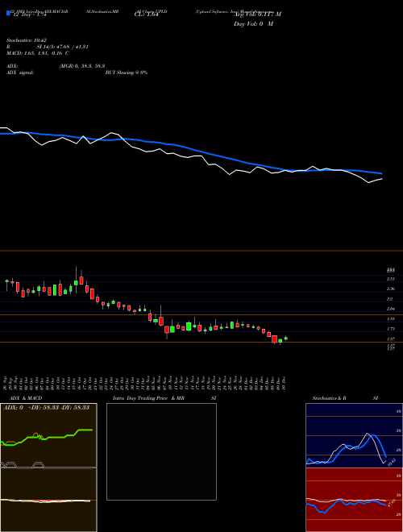Click the 'MACD: 1.65, 1.81, -0.16 C' line

click(37, 53)
